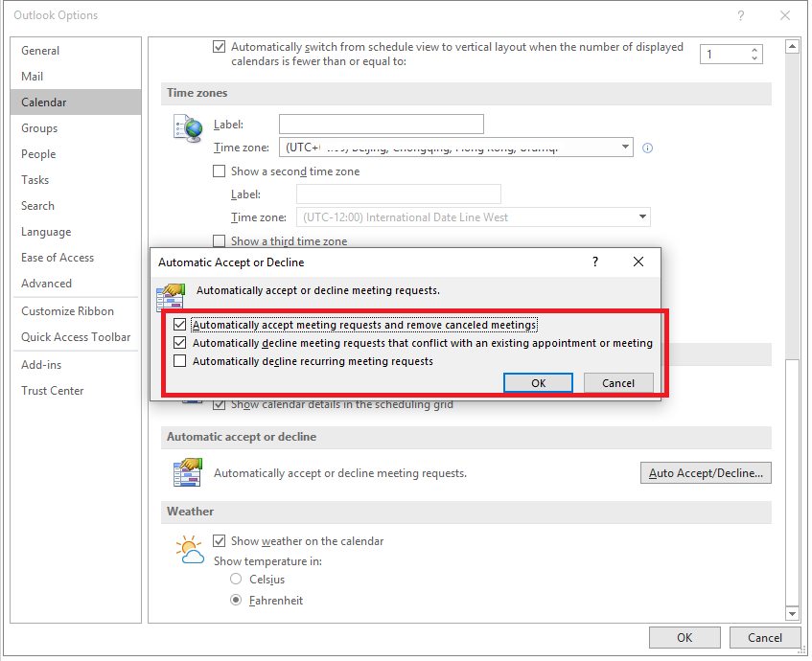The height and width of the screenshot is (661, 812).
Task: Open the second Time zone dropdown
Action: point(642,217)
